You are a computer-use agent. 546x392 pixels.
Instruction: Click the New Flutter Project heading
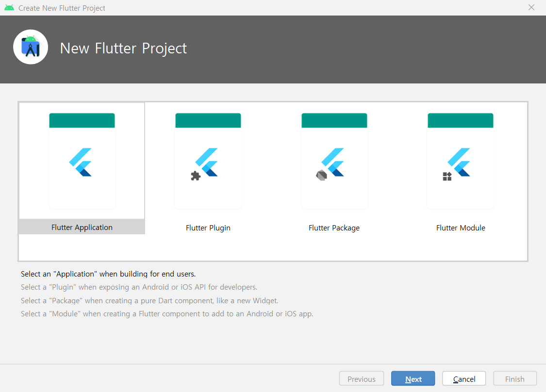[123, 49]
